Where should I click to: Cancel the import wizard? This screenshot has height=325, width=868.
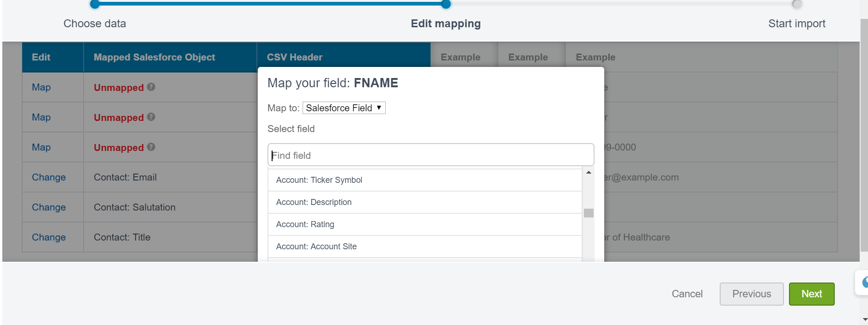tap(687, 294)
